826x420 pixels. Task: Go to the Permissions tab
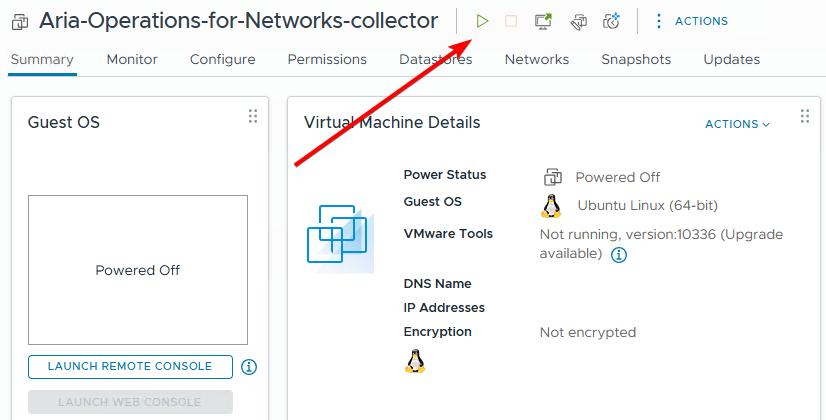click(327, 60)
